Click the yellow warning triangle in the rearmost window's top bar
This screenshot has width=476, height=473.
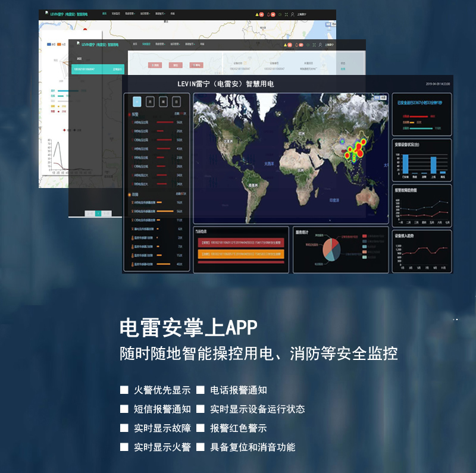coord(257,14)
